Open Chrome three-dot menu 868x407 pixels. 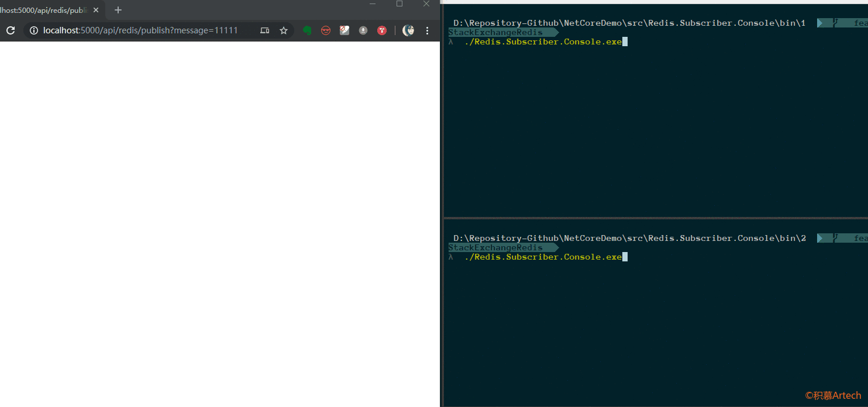tap(428, 30)
